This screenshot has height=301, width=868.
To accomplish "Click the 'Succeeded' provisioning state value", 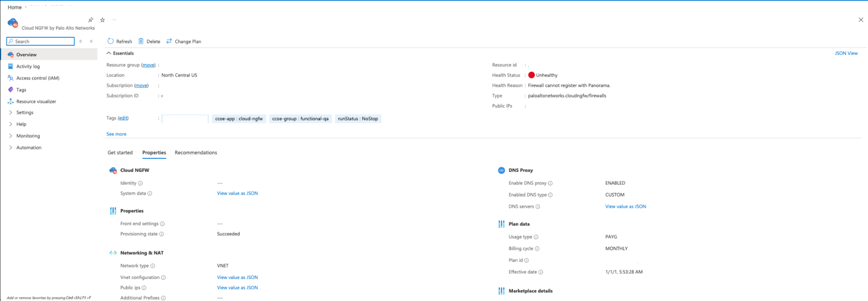I will 228,234.
